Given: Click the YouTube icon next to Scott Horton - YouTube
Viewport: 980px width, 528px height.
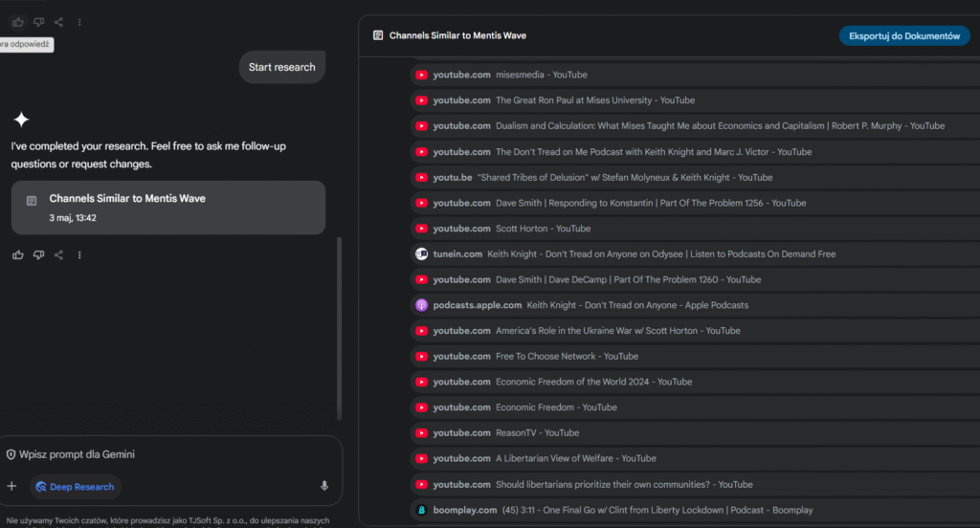Looking at the screenshot, I should [x=422, y=229].
